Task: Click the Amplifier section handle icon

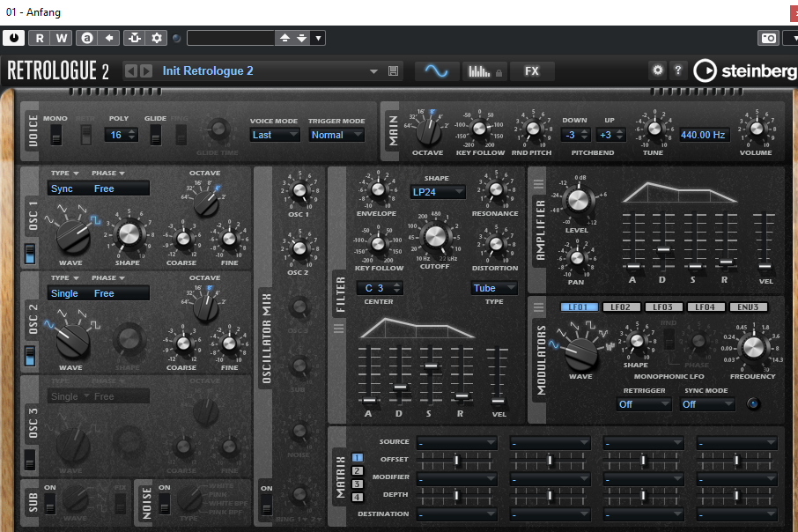Action: (x=538, y=183)
